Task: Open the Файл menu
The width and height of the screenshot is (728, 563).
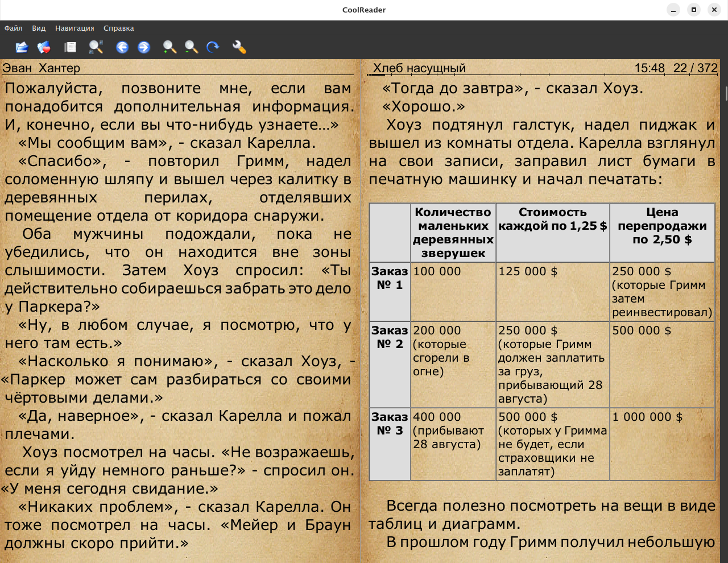Action: [x=14, y=28]
